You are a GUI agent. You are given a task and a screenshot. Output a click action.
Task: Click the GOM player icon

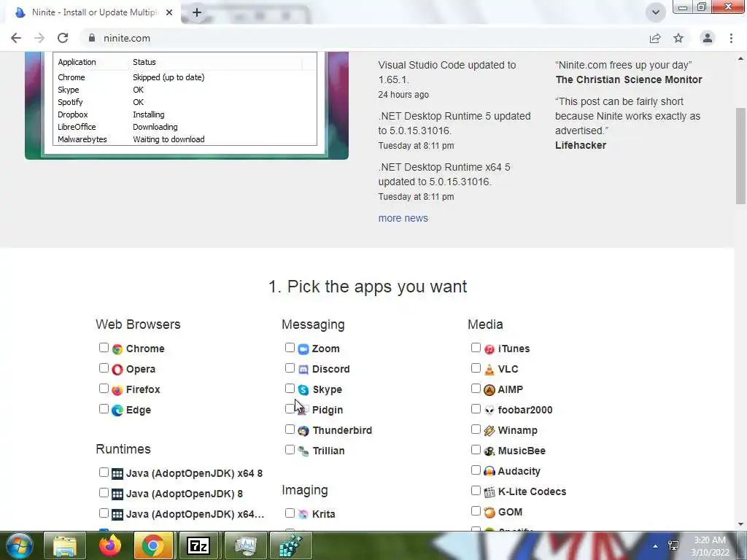coord(489,513)
